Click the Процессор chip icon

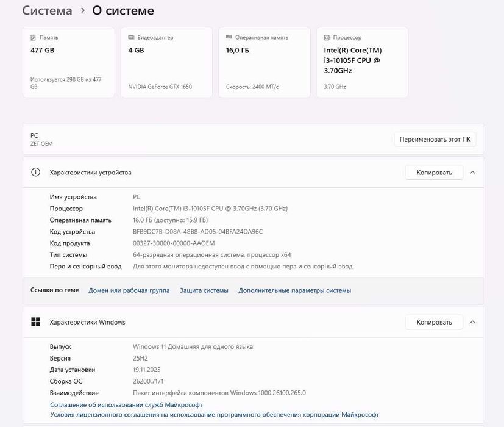click(x=327, y=38)
